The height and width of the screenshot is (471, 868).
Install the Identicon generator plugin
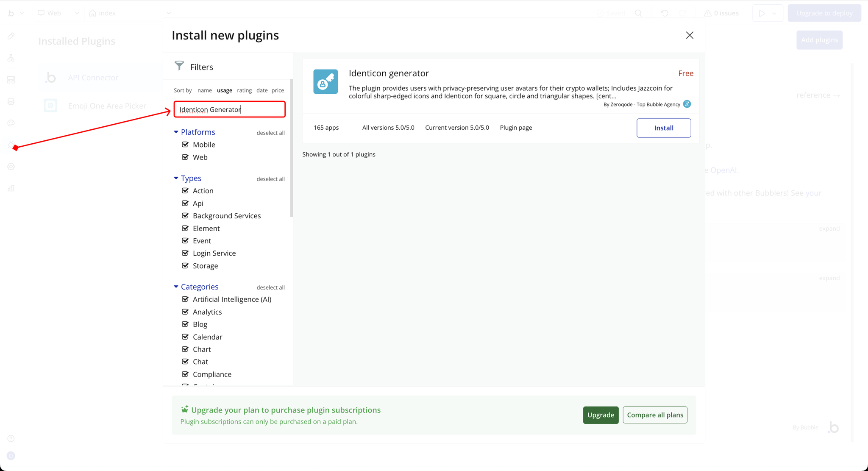[663, 128]
